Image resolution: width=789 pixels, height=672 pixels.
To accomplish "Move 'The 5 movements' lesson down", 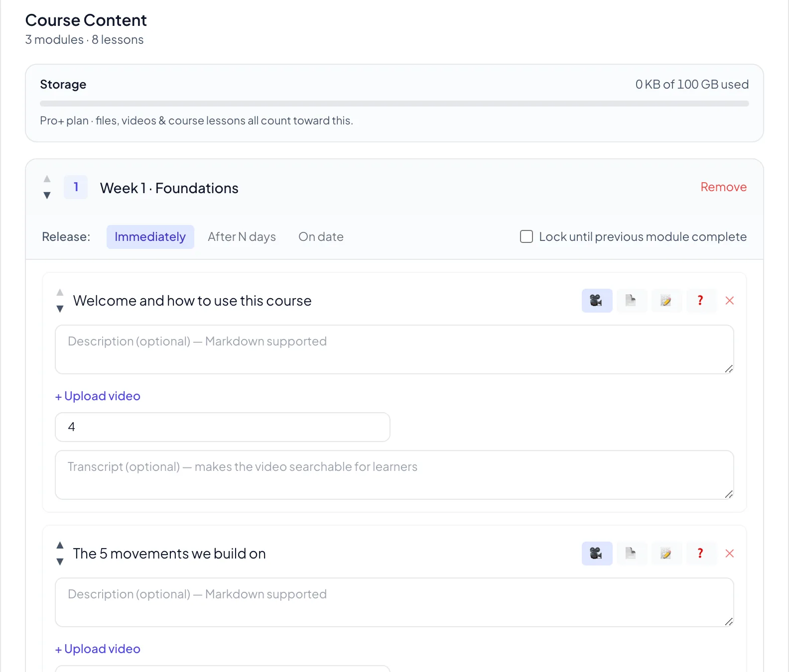I will pos(60,561).
